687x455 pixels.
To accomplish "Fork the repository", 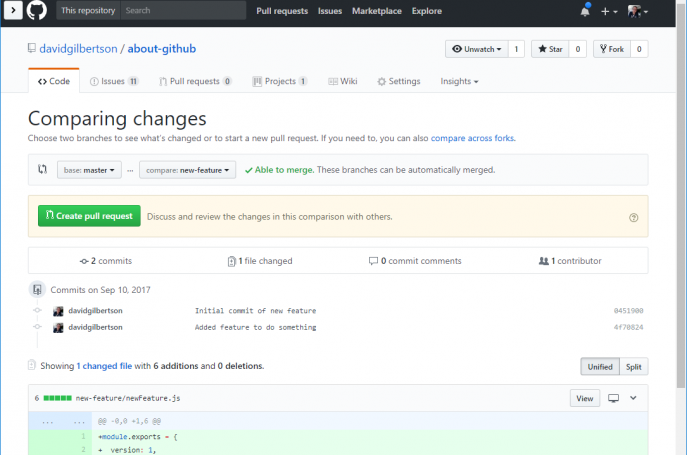I will coord(612,49).
